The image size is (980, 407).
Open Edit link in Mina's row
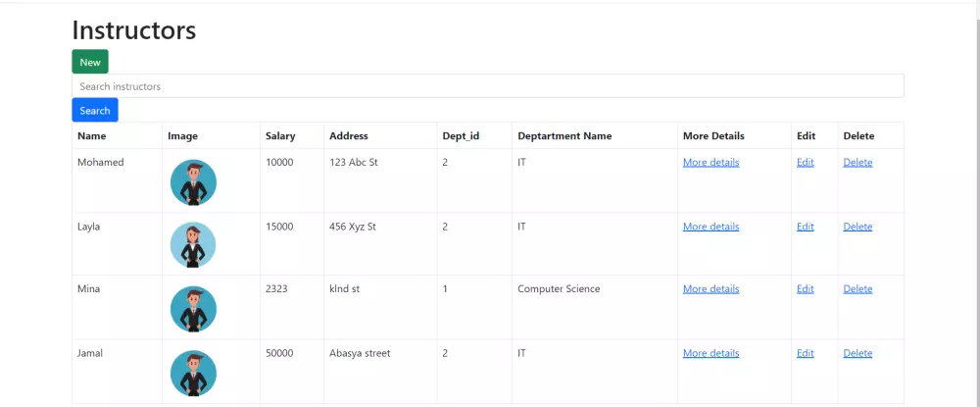point(806,289)
